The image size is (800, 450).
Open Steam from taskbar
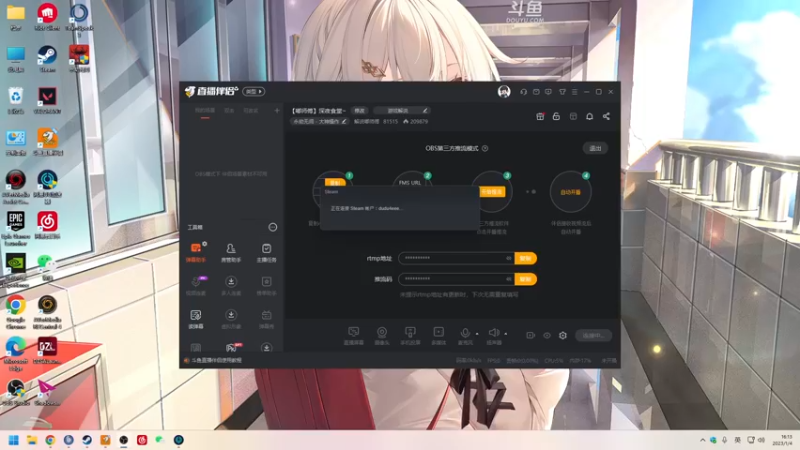(x=87, y=440)
